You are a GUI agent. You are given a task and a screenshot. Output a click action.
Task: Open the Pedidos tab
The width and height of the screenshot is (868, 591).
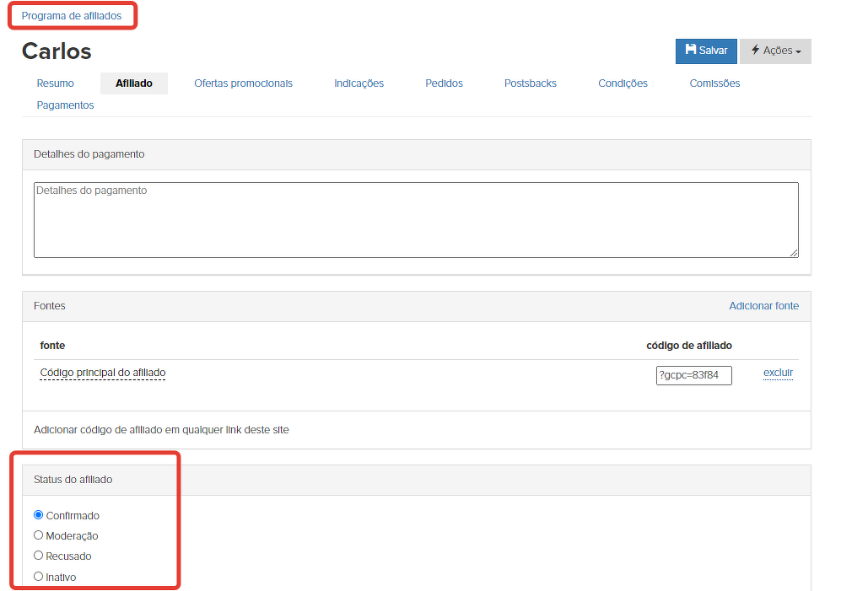pyautogui.click(x=444, y=83)
